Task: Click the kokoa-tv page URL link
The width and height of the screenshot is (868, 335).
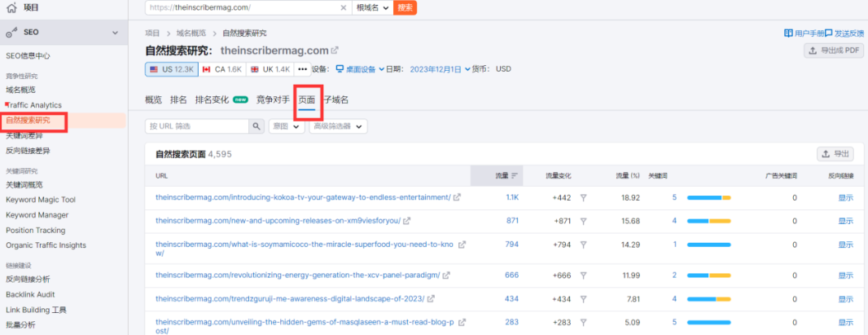Action: [x=304, y=197]
